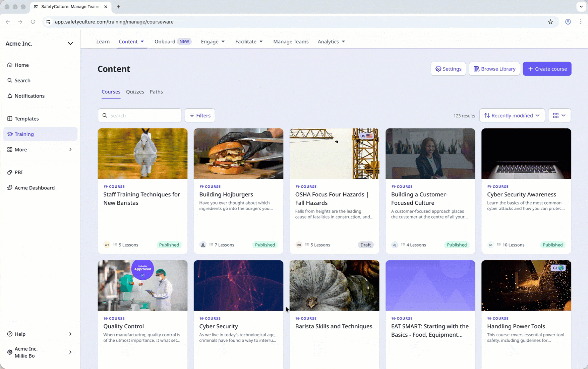Click the More grid icon in sidebar
The image size is (588, 369).
(x=10, y=149)
